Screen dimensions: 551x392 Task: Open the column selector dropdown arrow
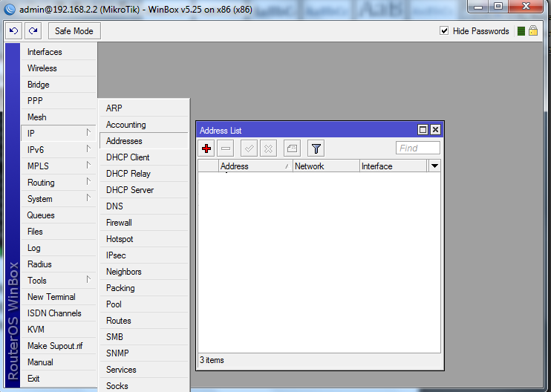(x=434, y=166)
